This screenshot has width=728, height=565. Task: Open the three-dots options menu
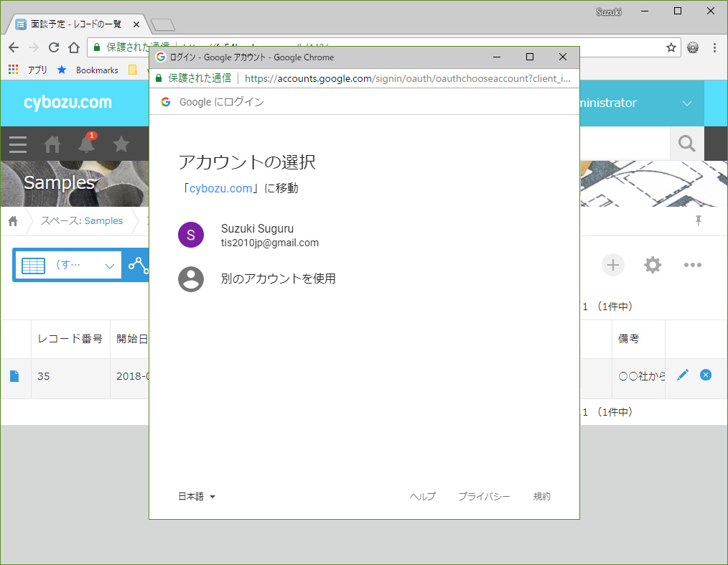click(x=692, y=265)
